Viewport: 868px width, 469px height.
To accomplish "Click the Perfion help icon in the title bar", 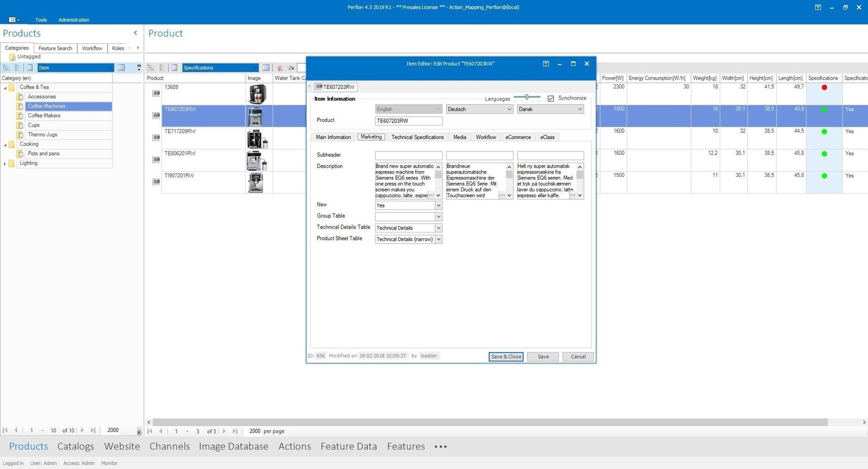I will point(818,7).
